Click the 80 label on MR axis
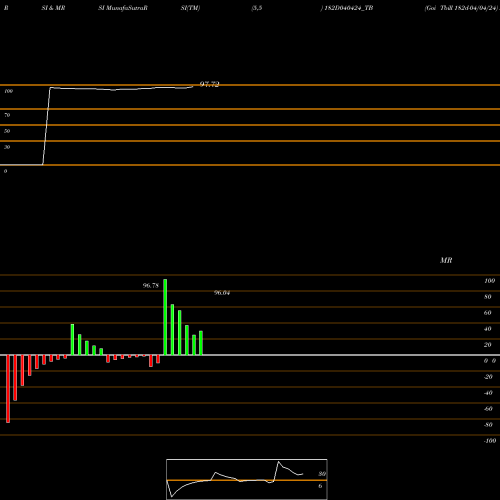The height and width of the screenshot is (500, 500). tap(488, 297)
